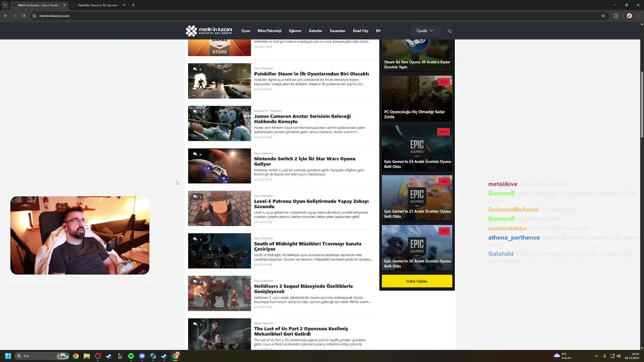Open the tab search dropdown arrow
Screen dimensions: 644x362
coord(5,5)
